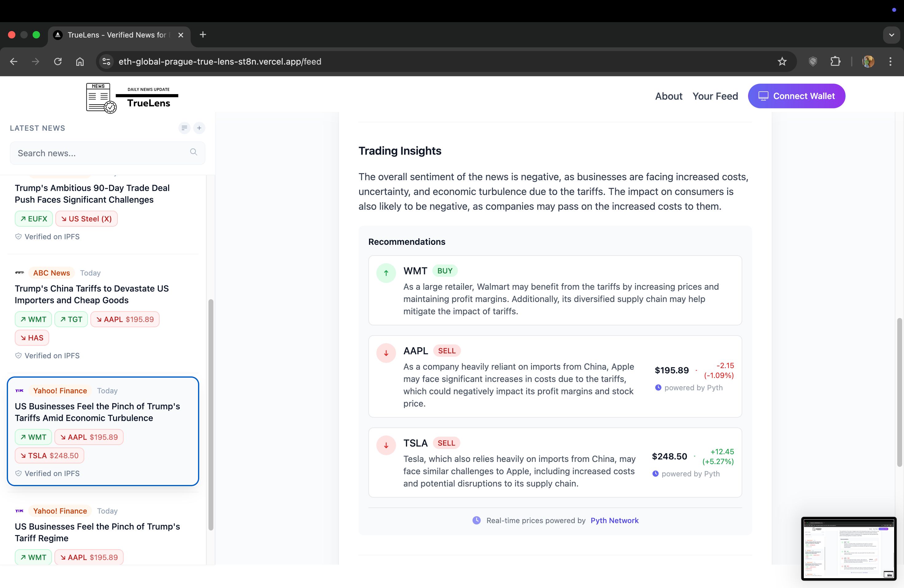The height and width of the screenshot is (588, 904).
Task: Select TGT tag in ABC News card
Action: [x=71, y=320]
